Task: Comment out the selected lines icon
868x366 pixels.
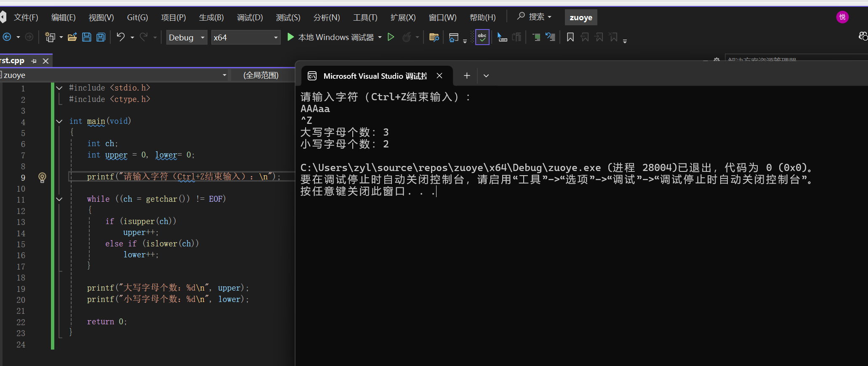Action: tap(536, 37)
